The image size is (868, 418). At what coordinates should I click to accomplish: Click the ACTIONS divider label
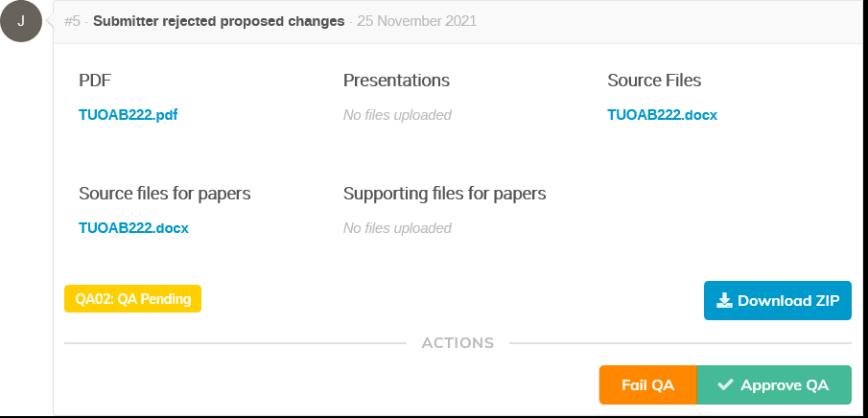457,342
